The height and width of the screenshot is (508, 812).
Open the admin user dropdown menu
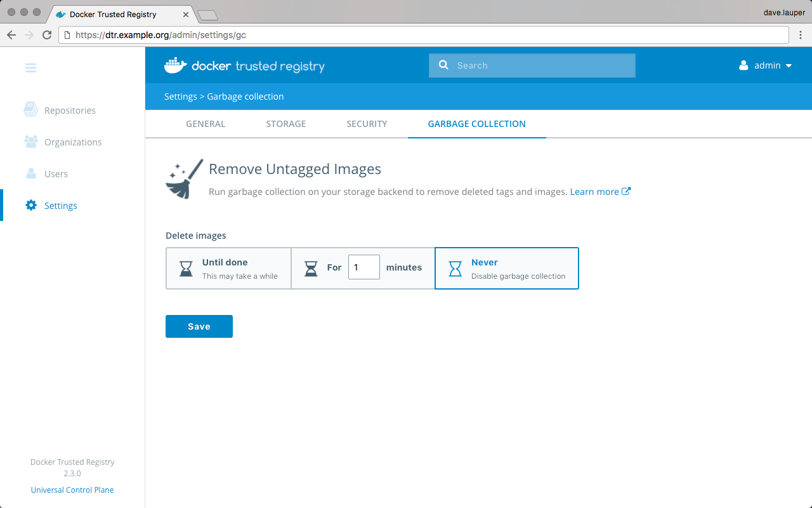[x=766, y=65]
